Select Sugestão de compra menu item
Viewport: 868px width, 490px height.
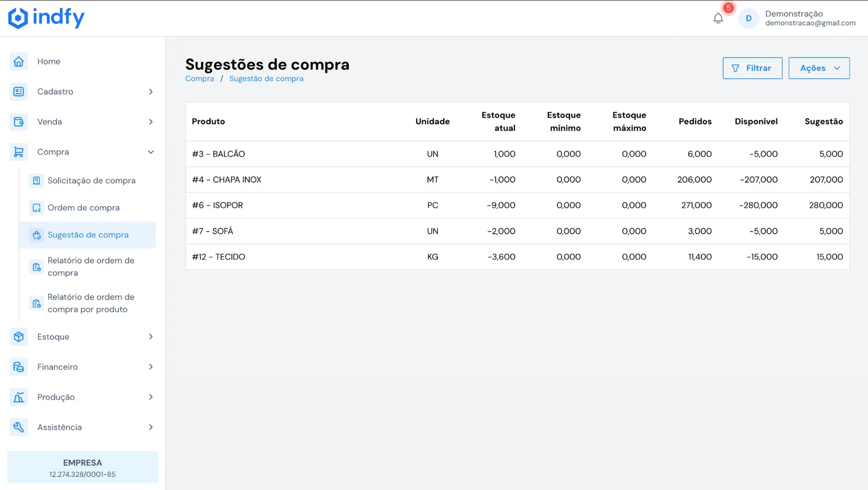pos(88,235)
